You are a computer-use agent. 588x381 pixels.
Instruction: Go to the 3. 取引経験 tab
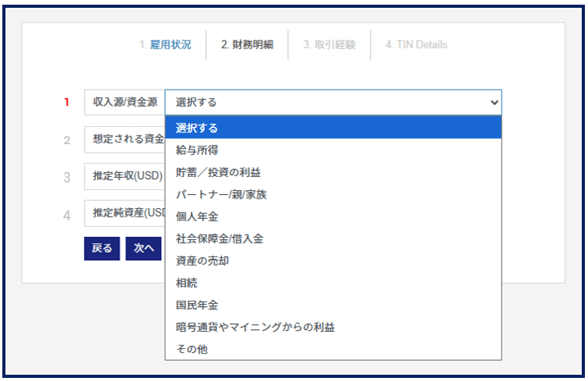[329, 45]
